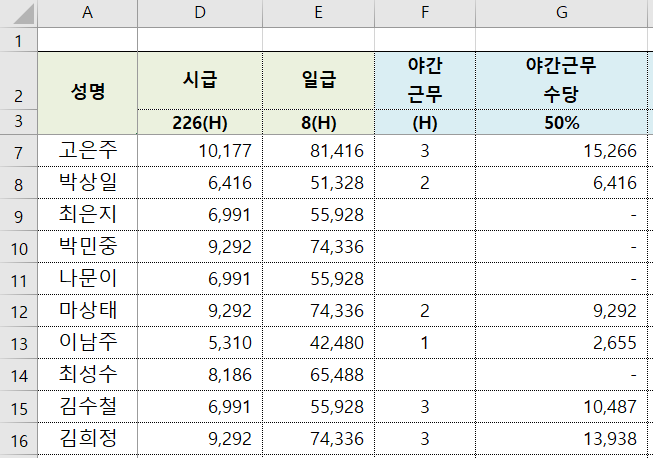Select the name cell 이남주

(x=87, y=343)
